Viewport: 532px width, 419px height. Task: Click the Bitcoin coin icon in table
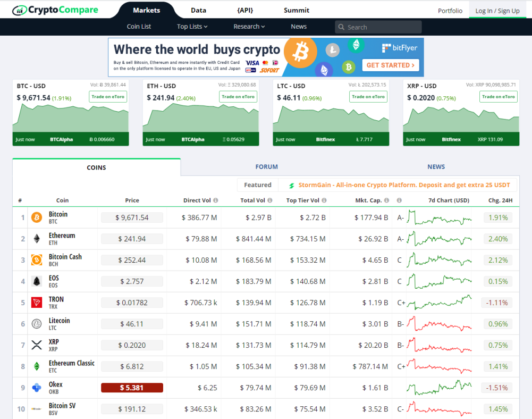tap(37, 217)
